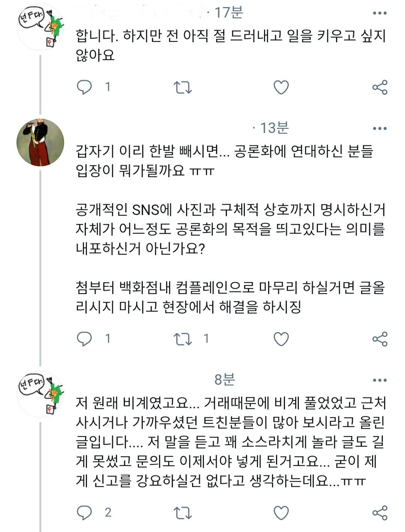This screenshot has height=532, width=405.
Task: Open the speech-bubble avatar on the top tweet
Action: tap(40, 27)
